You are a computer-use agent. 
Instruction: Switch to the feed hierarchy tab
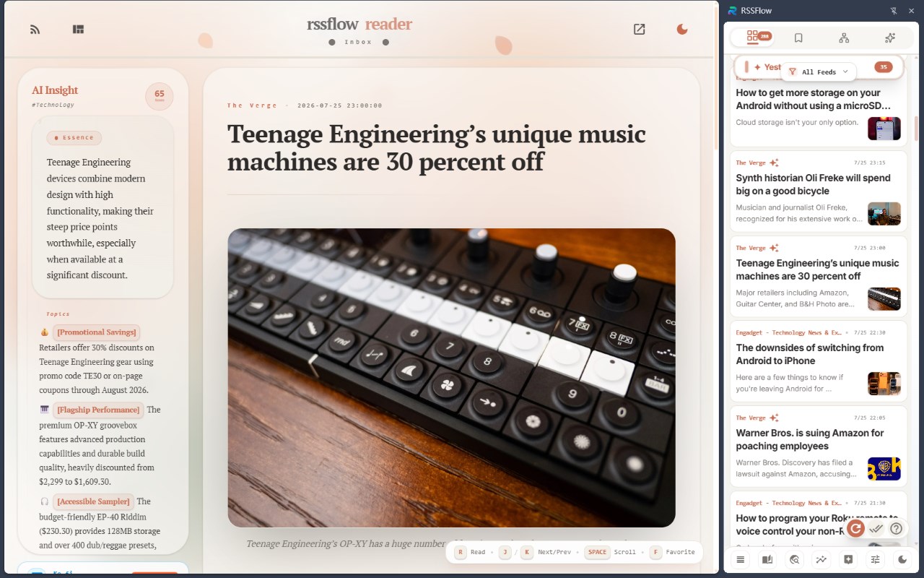click(844, 38)
